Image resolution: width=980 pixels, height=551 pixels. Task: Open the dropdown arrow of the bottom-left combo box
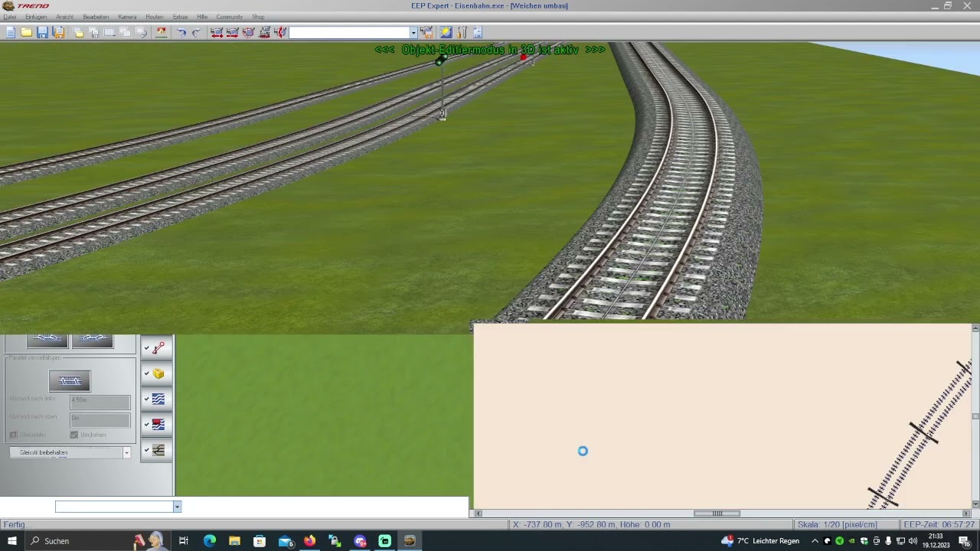pos(177,507)
